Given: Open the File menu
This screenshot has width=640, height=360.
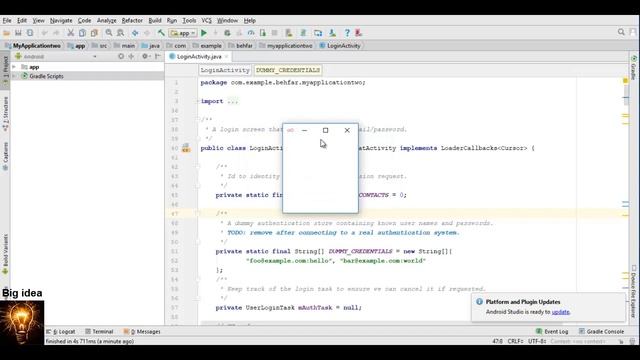Looking at the screenshot, I should pos(7,20).
